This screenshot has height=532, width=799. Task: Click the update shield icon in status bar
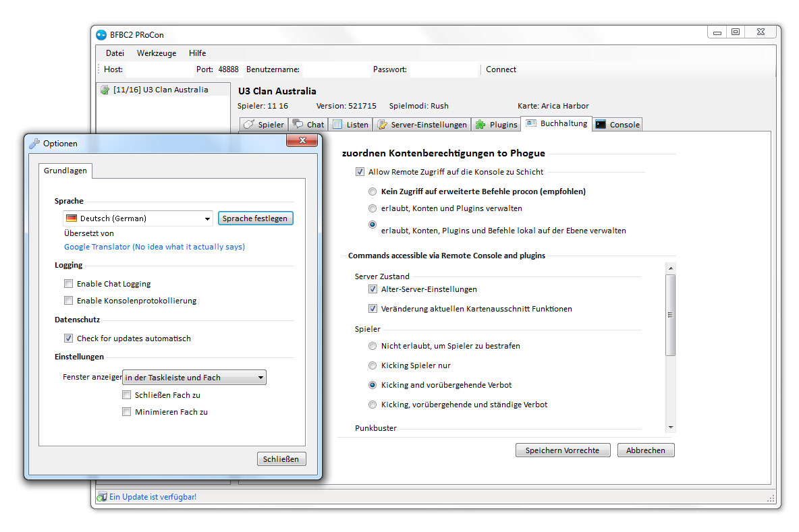coord(102,496)
